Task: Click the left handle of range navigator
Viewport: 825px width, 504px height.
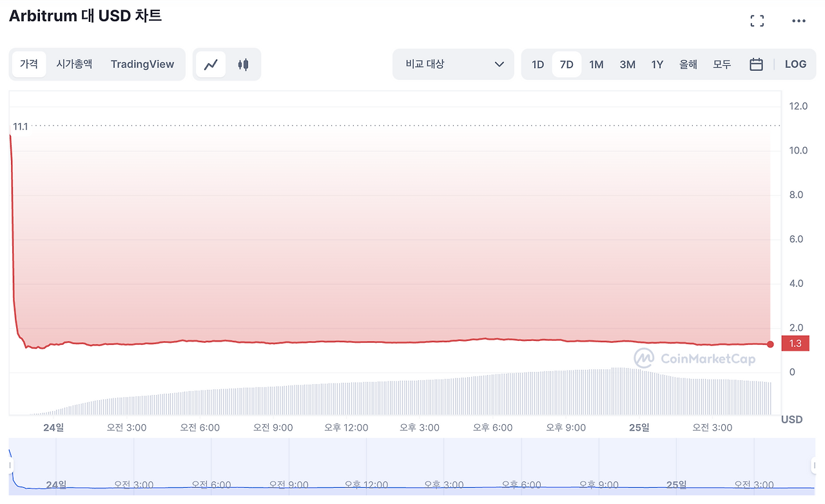Action: coord(10,466)
